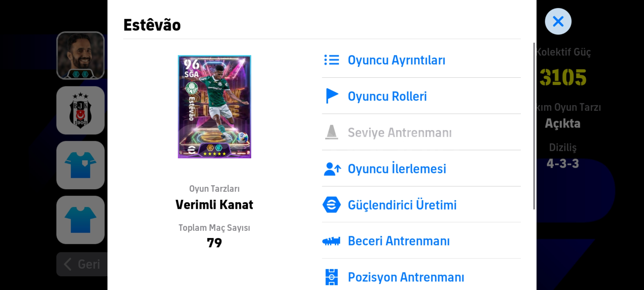The width and height of the screenshot is (644, 290).
Task: Click the panel's vertical scrollbar
Action: click(x=534, y=126)
